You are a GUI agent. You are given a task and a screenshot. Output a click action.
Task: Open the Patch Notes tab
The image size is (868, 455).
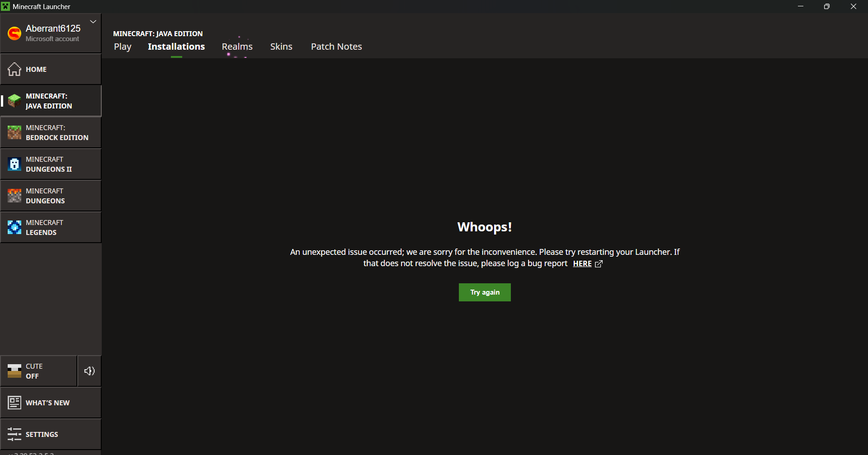tap(336, 47)
